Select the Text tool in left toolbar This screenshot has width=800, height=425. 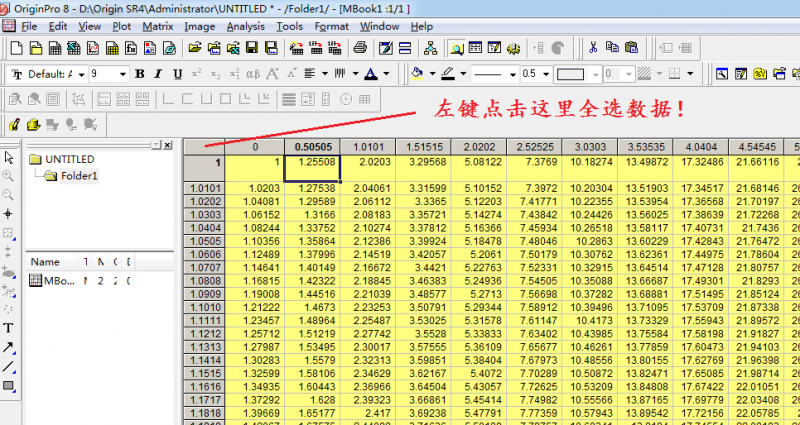pyautogui.click(x=9, y=328)
